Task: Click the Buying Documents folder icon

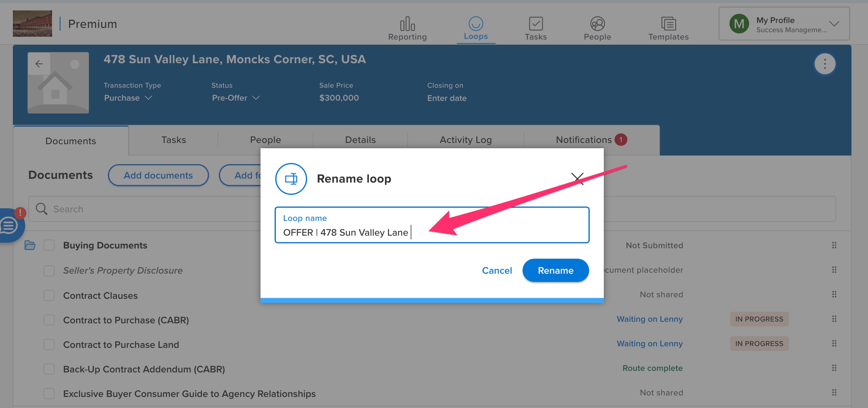Action: pos(30,245)
